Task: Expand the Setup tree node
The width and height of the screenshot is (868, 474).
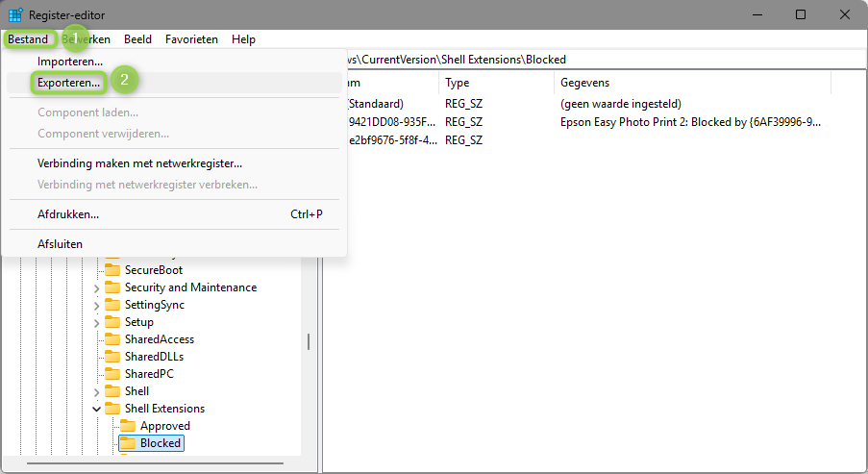Action: tap(96, 322)
